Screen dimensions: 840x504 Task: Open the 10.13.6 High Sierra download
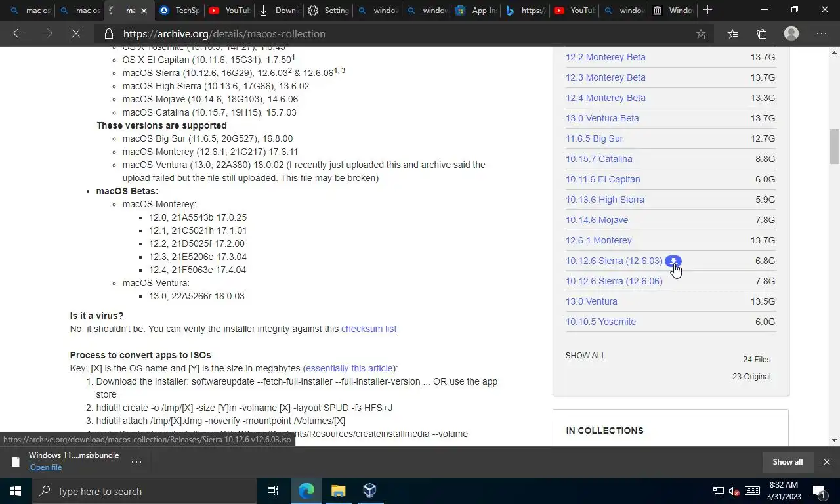coord(604,199)
